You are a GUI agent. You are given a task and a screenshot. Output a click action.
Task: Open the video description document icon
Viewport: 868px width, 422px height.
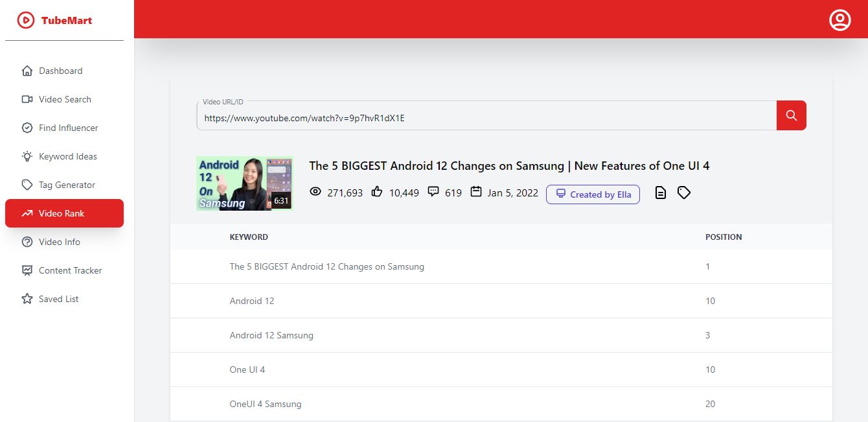click(660, 193)
